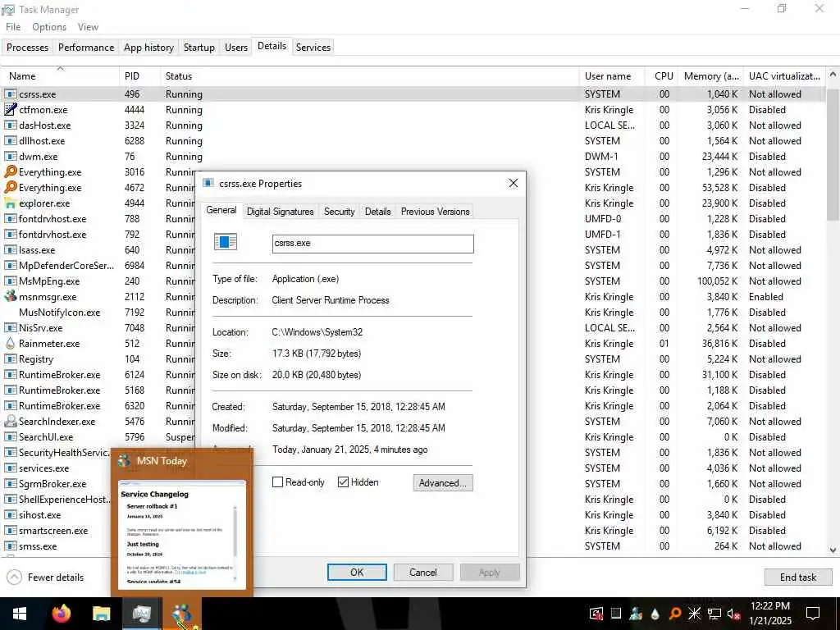Click the Everything.exe icon with PID 3016
Image resolution: width=840 pixels, height=630 pixels.
(x=10, y=172)
